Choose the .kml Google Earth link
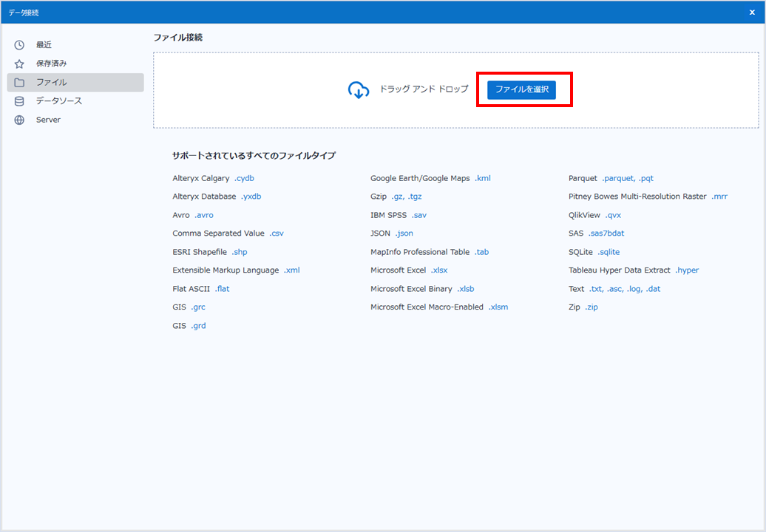Viewport: 766px width, 532px height. (482, 178)
